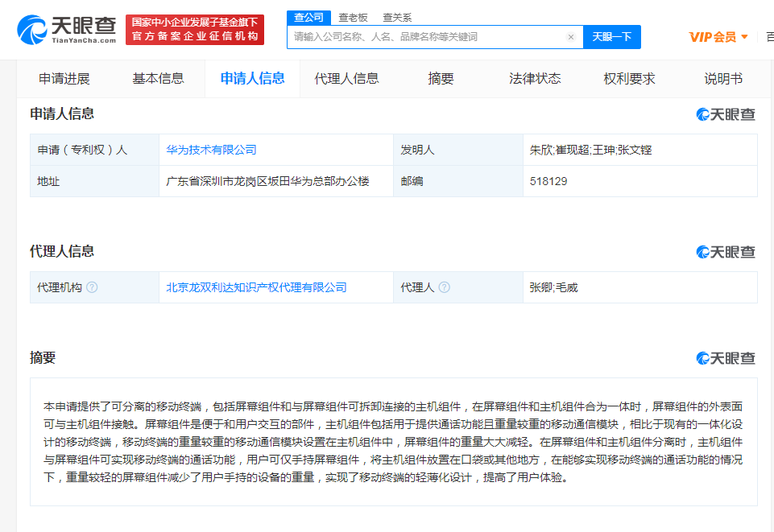Expand the VIP会员 dropdown arrow
This screenshot has width=774, height=532.
point(744,36)
